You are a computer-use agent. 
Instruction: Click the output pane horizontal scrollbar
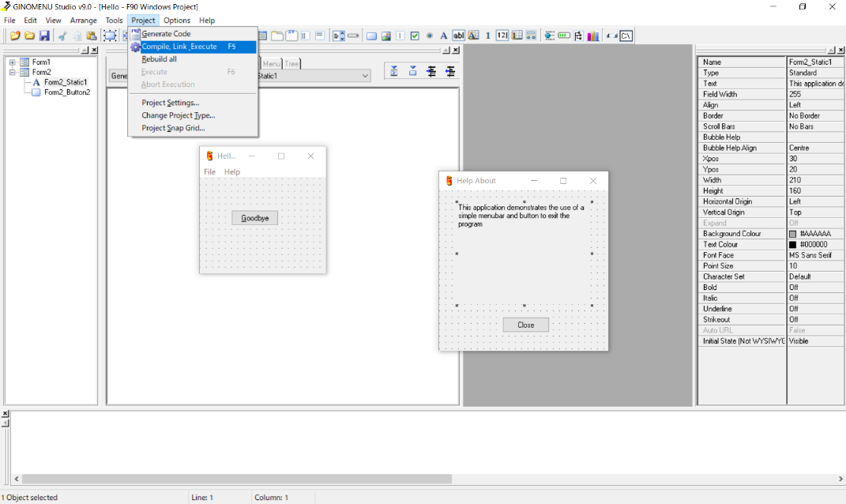(x=236, y=479)
